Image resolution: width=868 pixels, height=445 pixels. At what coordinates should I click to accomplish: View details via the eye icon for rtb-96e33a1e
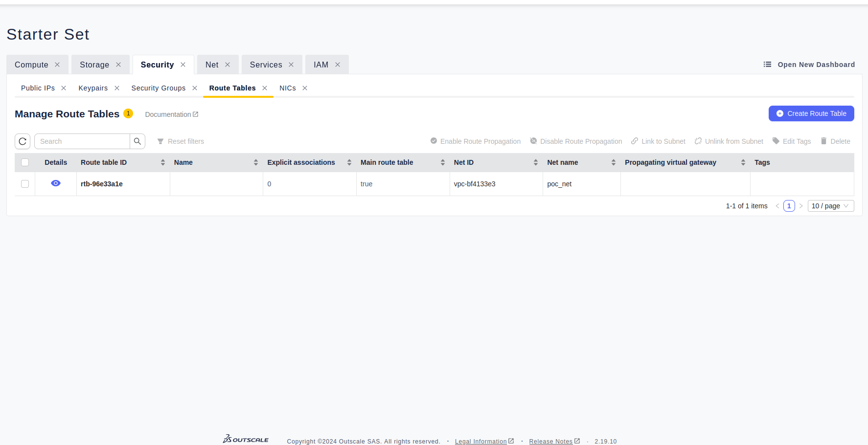point(56,183)
